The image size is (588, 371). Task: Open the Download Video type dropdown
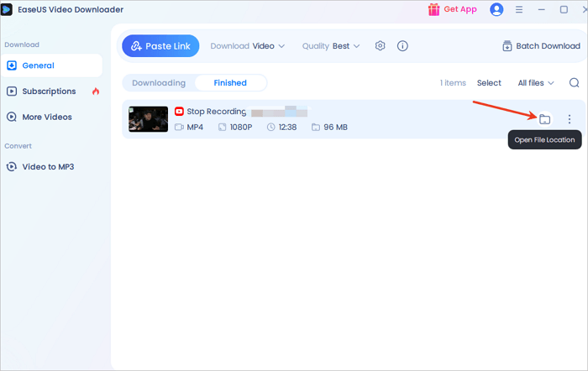248,46
